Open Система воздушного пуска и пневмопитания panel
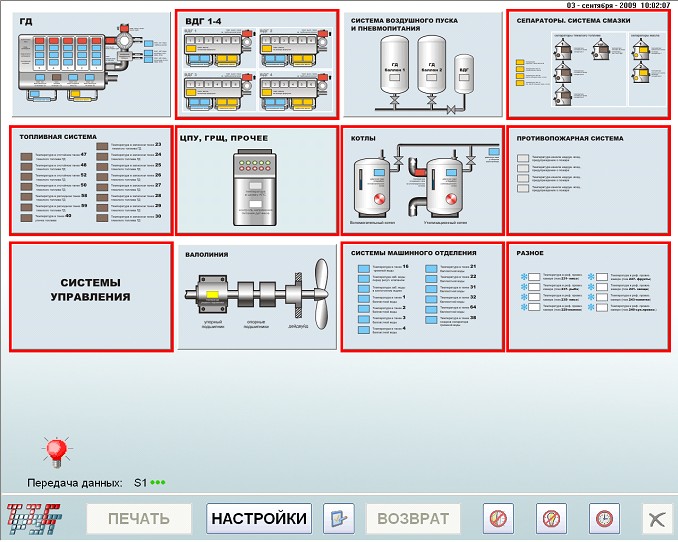 click(422, 64)
